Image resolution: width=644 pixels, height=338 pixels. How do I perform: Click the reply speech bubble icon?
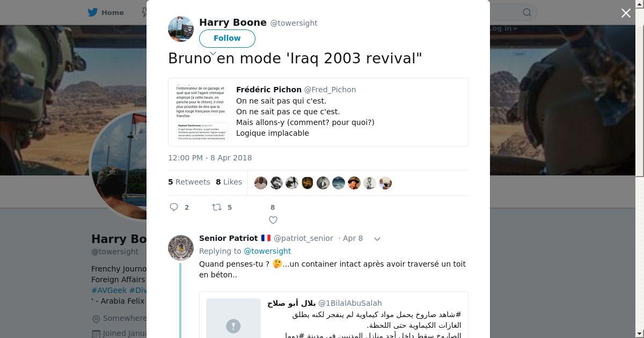point(174,207)
